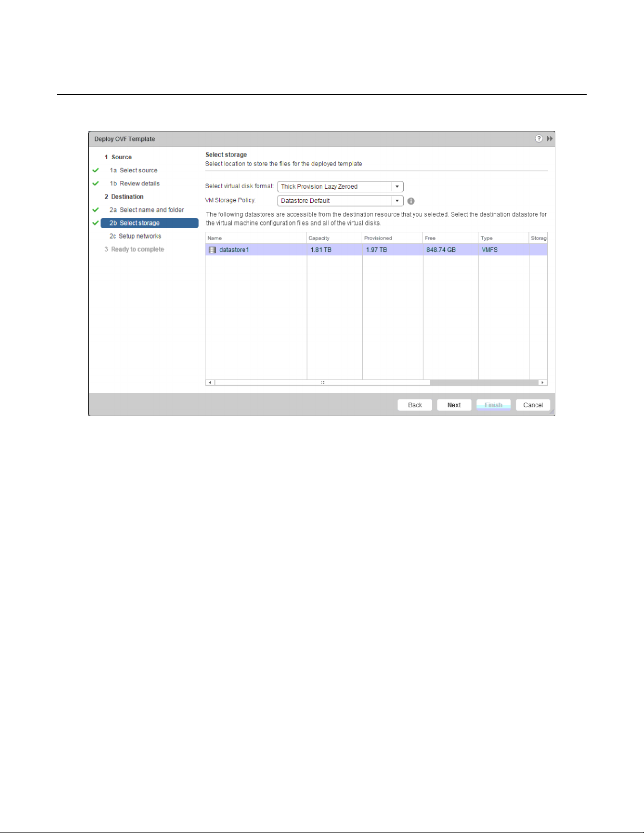644x833 pixels.
Task: Click the Back button
Action: click(415, 405)
